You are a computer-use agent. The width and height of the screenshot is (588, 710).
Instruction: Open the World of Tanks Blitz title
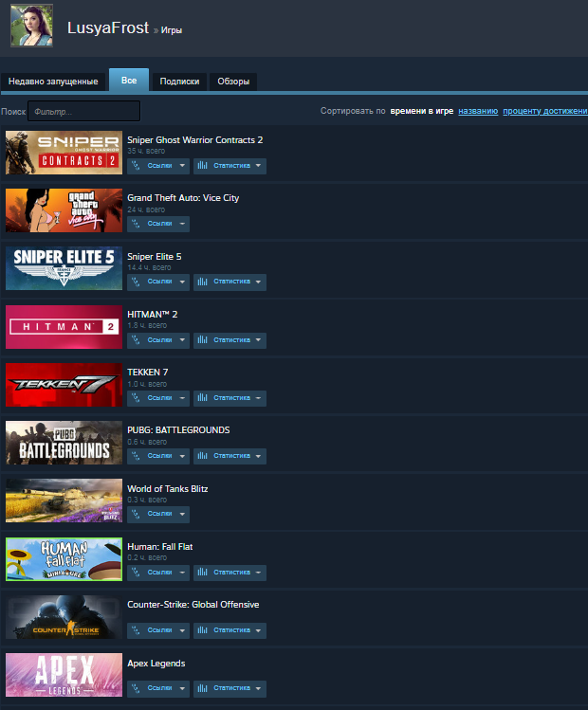168,488
